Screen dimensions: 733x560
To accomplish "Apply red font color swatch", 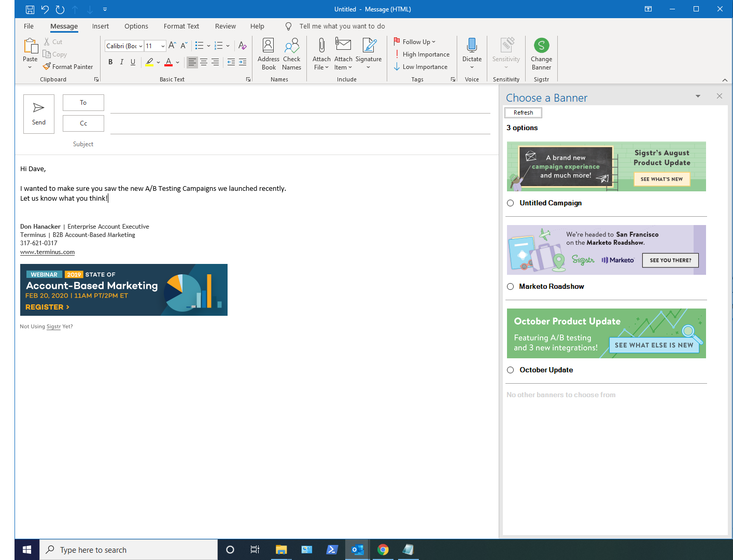I will tap(168, 62).
